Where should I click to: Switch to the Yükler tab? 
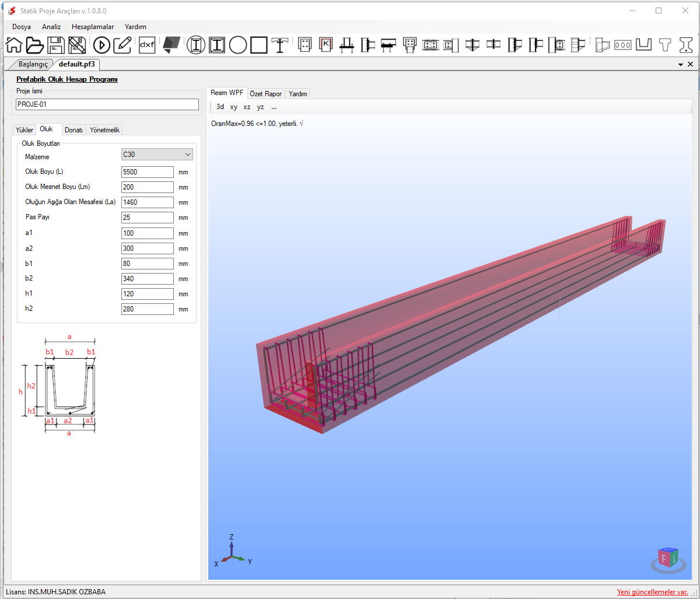(24, 130)
